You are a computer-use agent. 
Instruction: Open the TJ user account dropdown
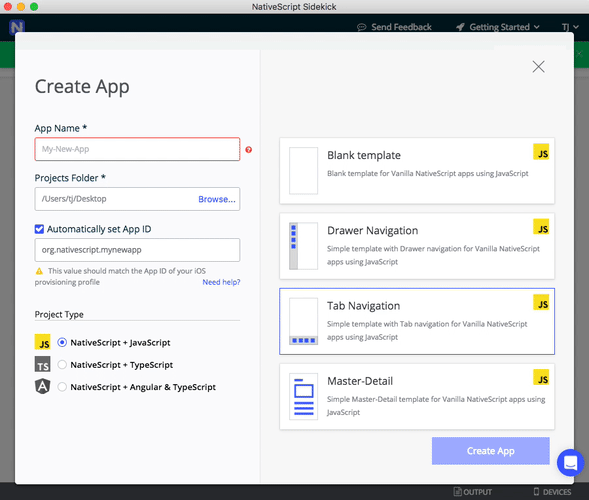pos(570,27)
